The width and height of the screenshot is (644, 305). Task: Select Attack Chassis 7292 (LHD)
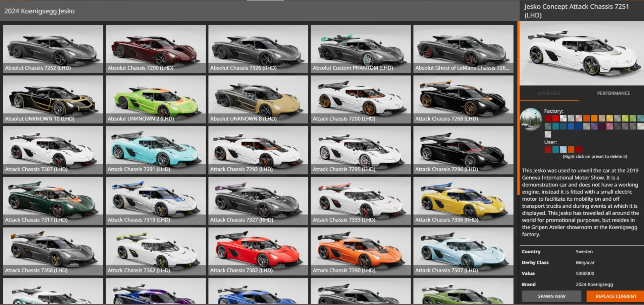click(258, 150)
